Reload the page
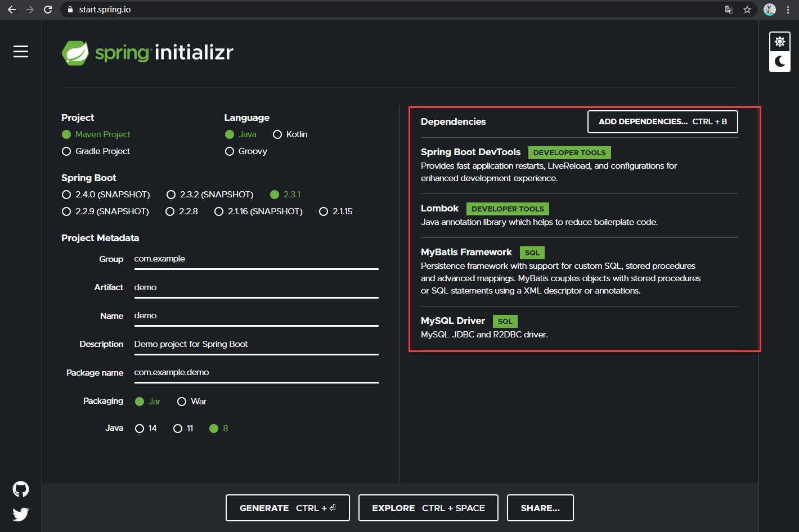Viewport: 799px width, 532px height. [48, 10]
